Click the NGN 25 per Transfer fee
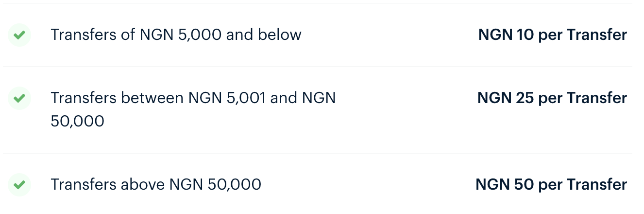The image size is (644, 214). pos(552,98)
